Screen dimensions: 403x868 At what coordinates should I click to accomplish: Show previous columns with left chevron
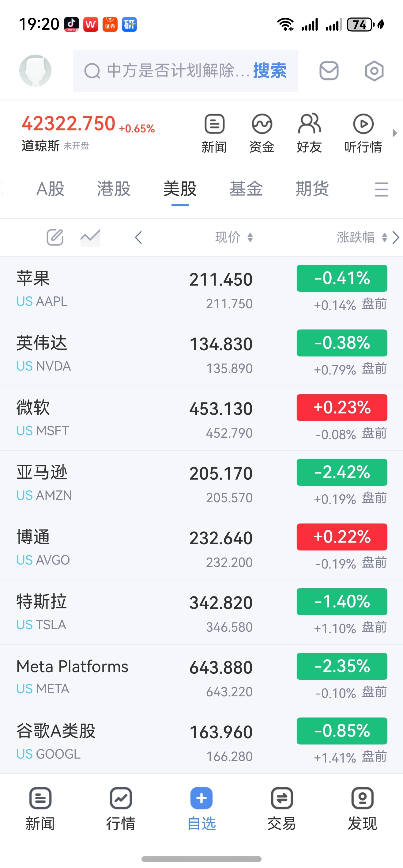(138, 237)
